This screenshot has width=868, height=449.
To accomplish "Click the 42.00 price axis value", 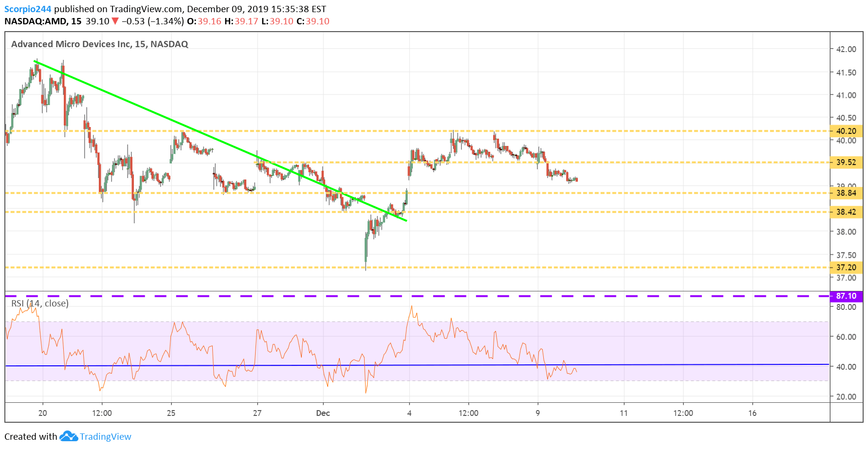I will pos(846,49).
